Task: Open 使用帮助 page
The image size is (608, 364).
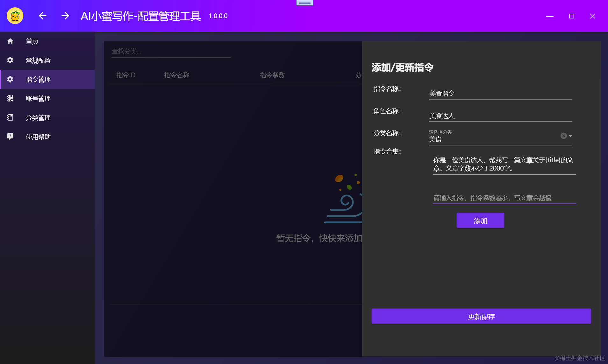Action: [x=47, y=137]
